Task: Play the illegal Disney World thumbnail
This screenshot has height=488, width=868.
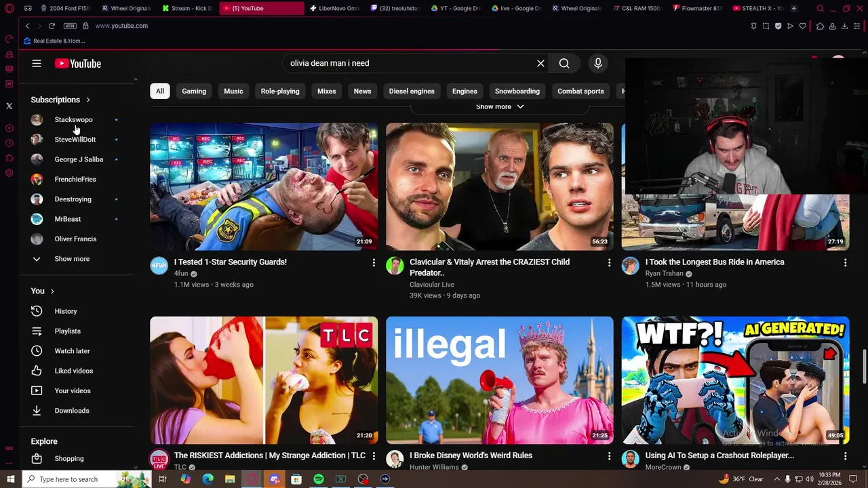Action: point(500,380)
